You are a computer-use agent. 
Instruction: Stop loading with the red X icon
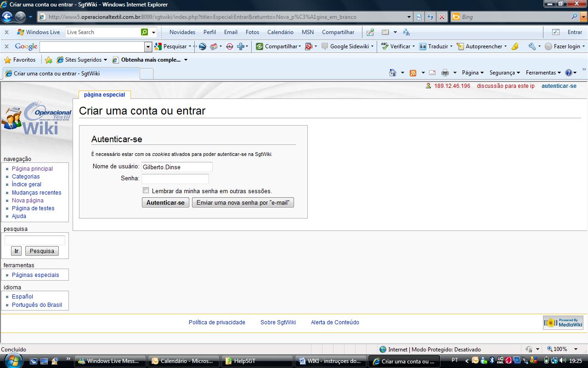pos(442,17)
